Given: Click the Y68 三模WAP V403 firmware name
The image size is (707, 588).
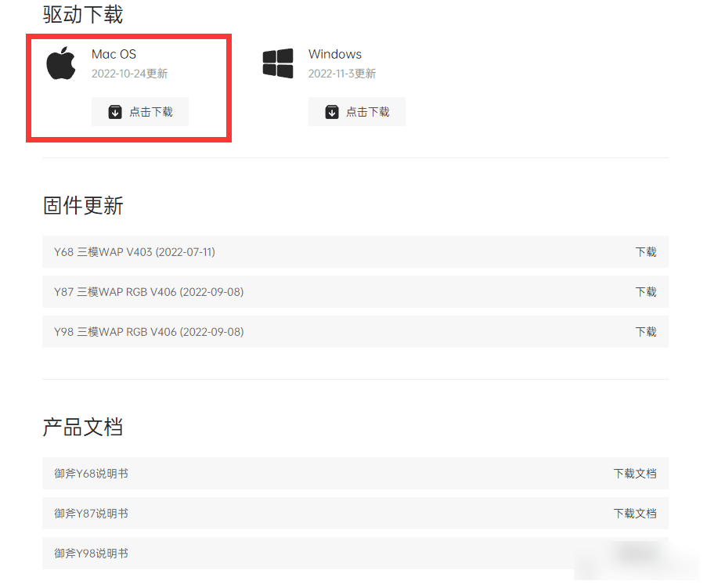Looking at the screenshot, I should [135, 252].
